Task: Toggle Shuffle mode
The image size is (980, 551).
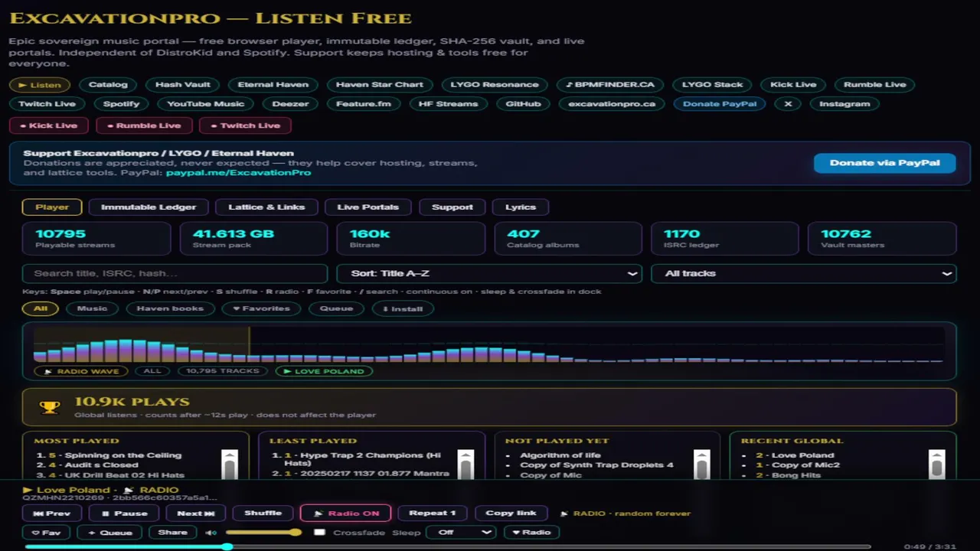Action: 263,514
